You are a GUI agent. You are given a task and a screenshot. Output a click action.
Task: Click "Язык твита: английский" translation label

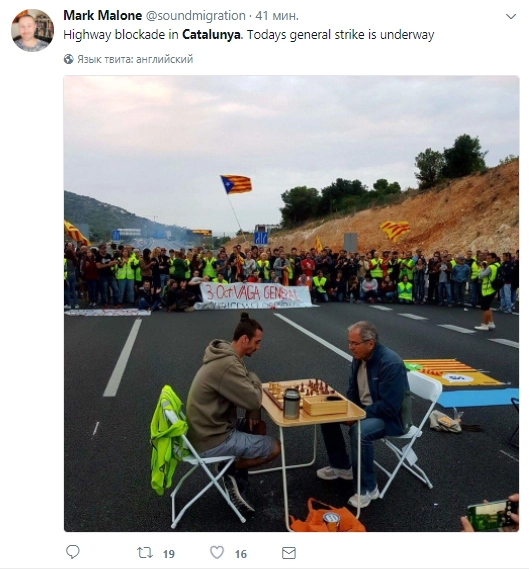[x=135, y=59]
